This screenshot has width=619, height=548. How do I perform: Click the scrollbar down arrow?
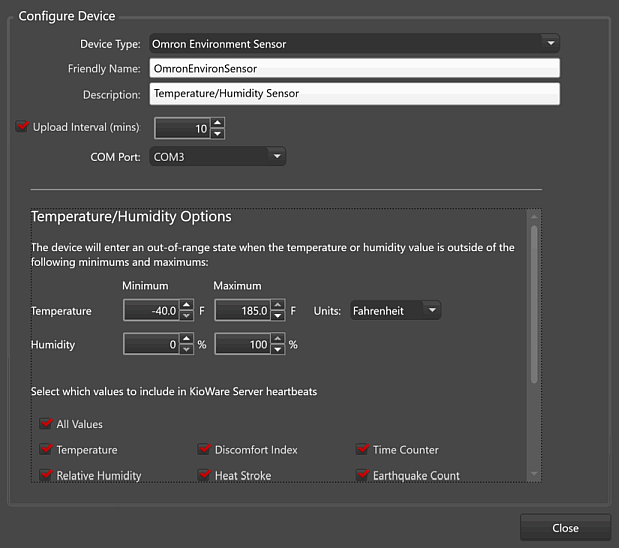pos(534,473)
